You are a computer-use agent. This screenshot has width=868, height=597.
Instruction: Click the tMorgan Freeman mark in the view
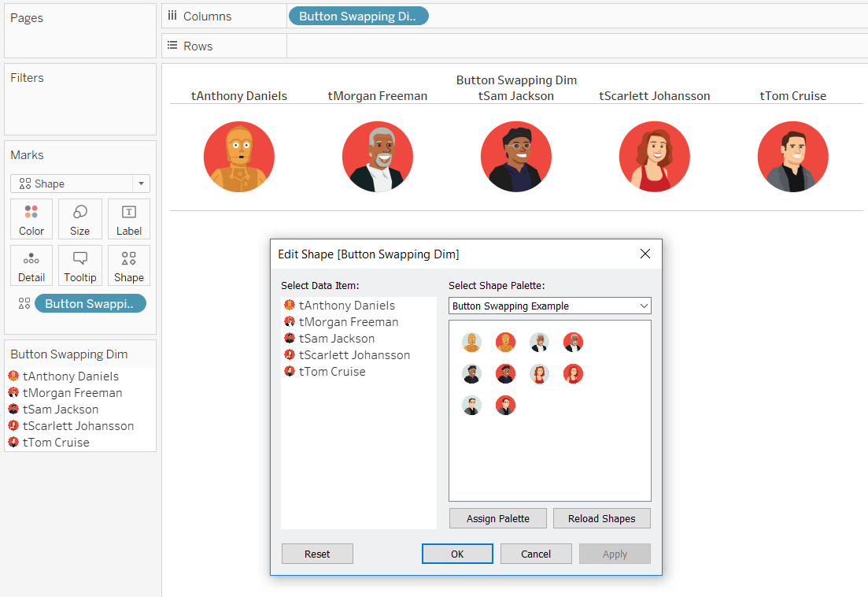pos(378,157)
